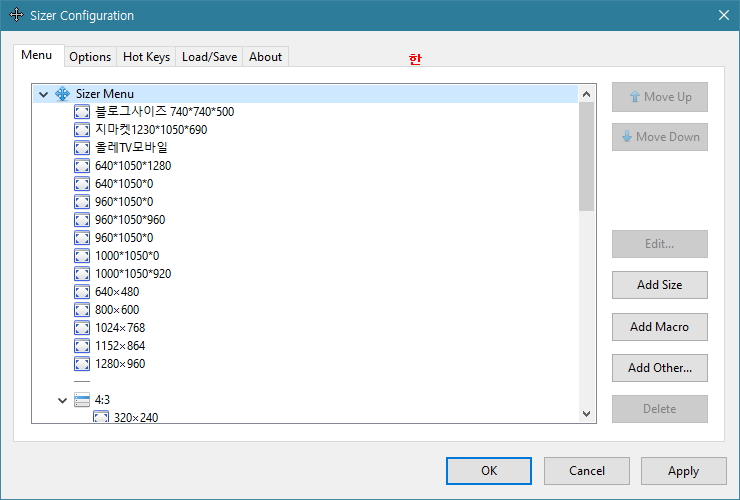Image resolution: width=740 pixels, height=500 pixels.
Task: Collapse the Sizer Menu root node
Action: (43, 94)
